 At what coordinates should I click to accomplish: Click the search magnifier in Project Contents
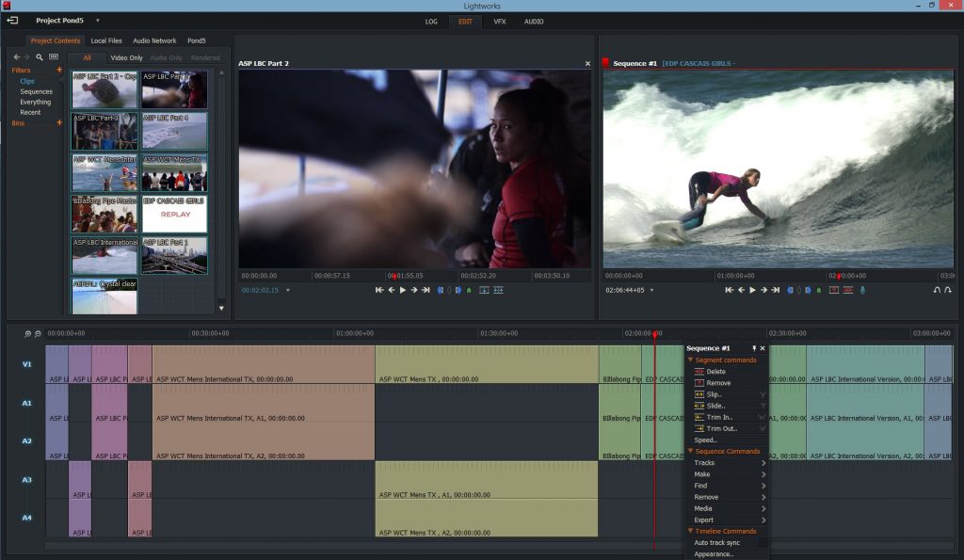[40, 57]
